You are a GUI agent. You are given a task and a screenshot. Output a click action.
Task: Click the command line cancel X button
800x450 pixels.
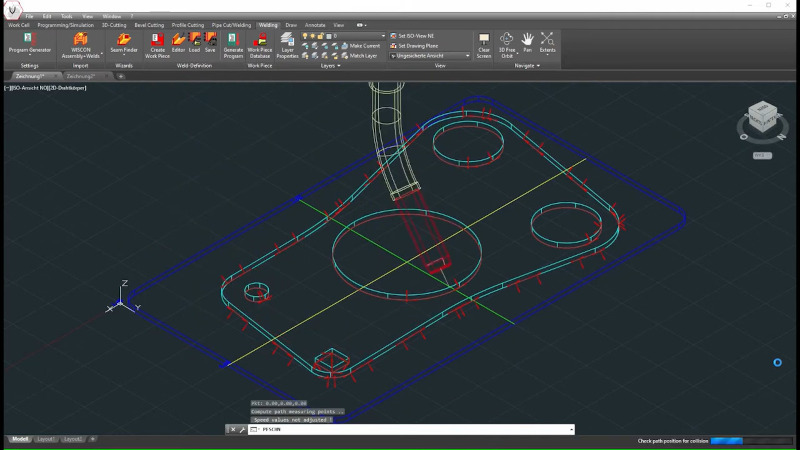233,430
